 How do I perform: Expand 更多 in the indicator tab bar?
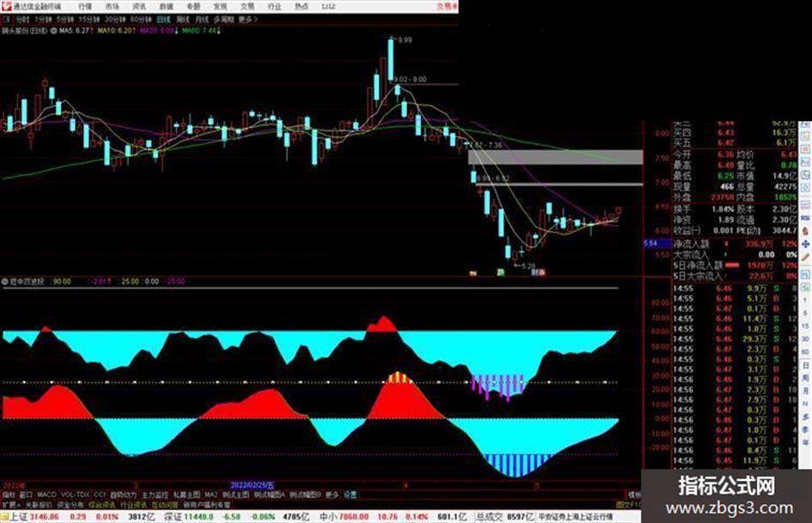point(332,495)
